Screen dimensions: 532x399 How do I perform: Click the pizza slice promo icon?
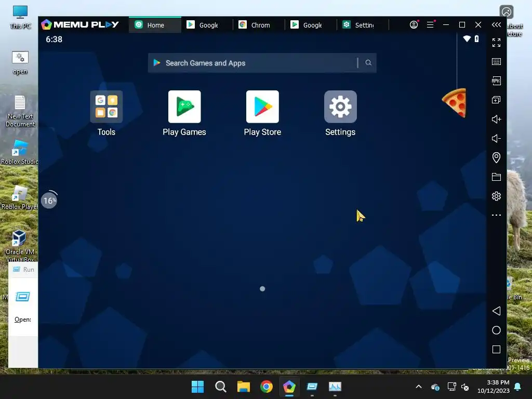click(454, 103)
